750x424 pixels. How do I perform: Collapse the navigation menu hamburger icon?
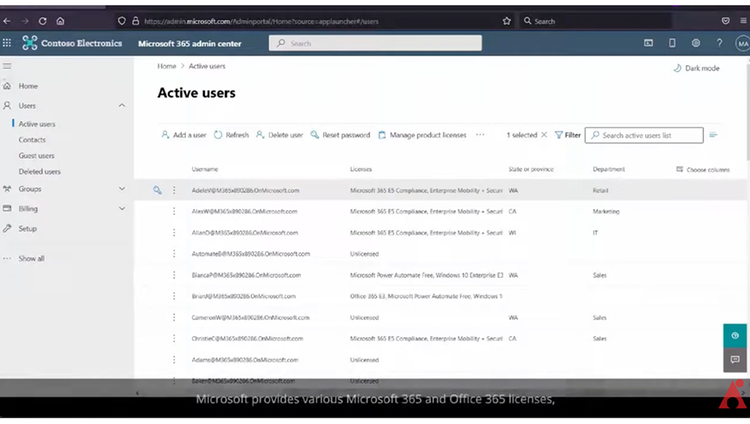coord(7,66)
